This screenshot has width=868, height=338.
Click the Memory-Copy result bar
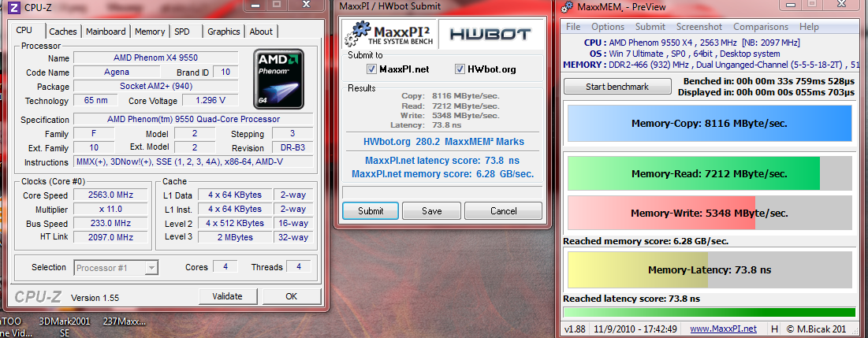point(710,123)
